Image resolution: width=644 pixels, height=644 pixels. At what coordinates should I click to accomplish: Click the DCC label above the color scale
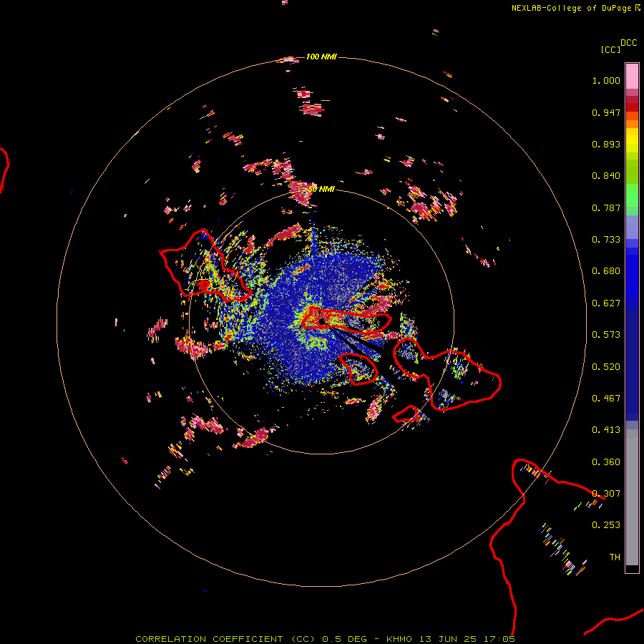tap(629, 43)
